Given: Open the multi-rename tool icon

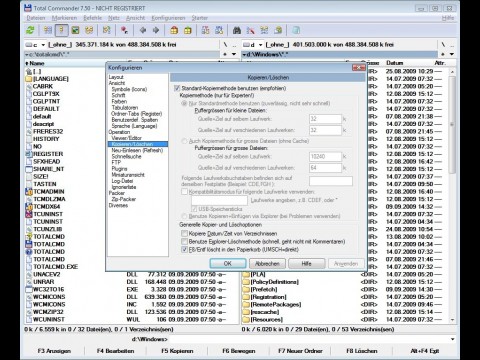Looking at the screenshot, I should pyautogui.click(x=250, y=30).
